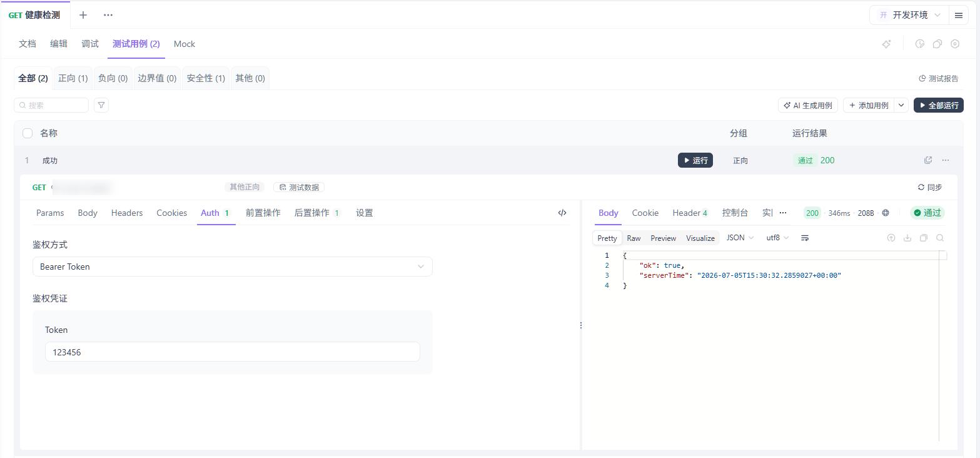
Task: Switch response view to Preview
Action: click(664, 238)
